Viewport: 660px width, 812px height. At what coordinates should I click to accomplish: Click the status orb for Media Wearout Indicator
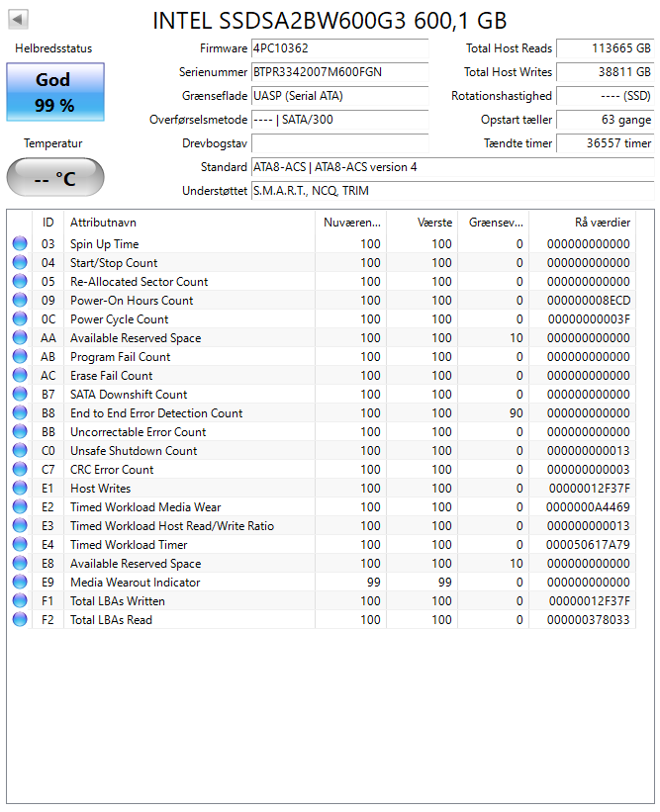pyautogui.click(x=20, y=583)
